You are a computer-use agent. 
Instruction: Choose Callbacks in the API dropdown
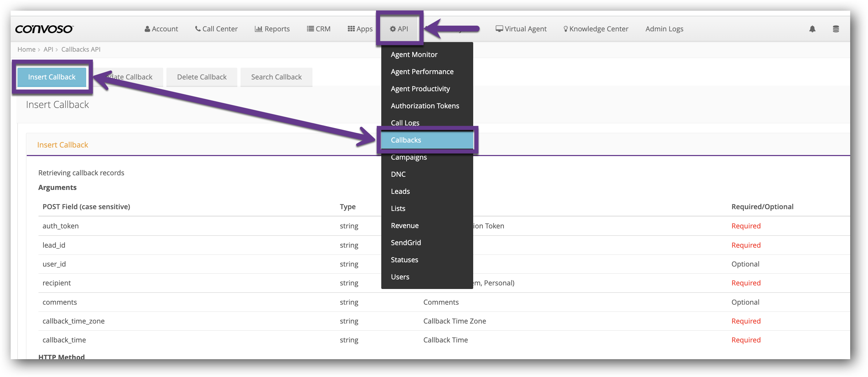point(427,140)
